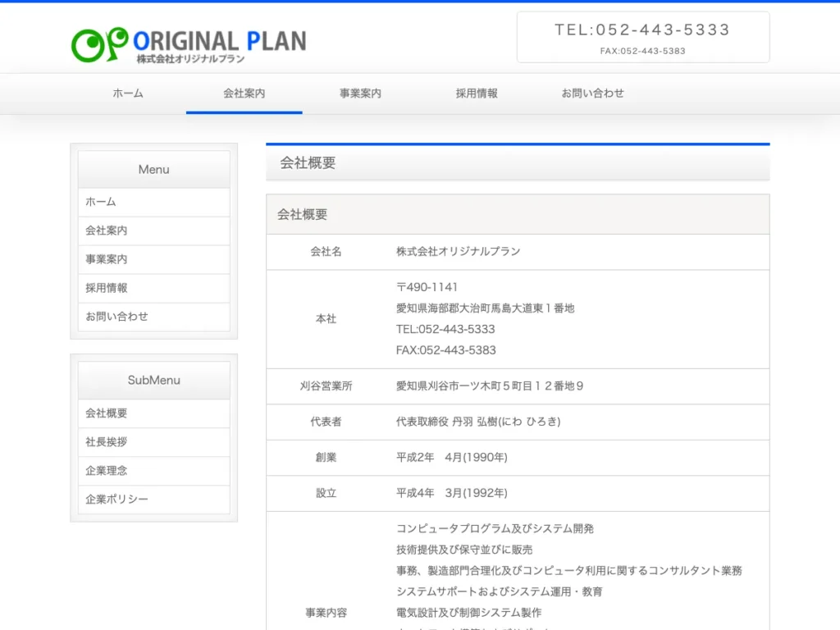Click 平成2年 4月(1990年) value

pos(452,458)
